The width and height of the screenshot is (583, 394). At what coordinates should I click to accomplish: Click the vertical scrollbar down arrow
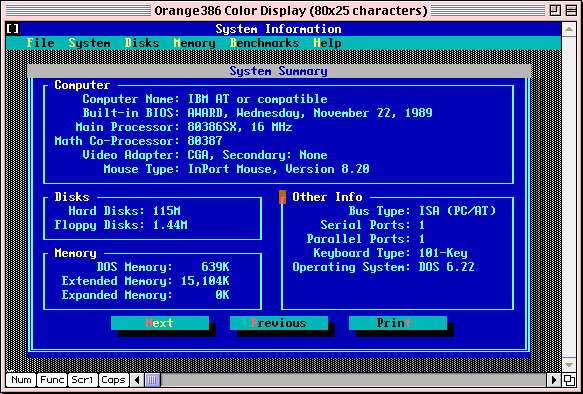569,365
